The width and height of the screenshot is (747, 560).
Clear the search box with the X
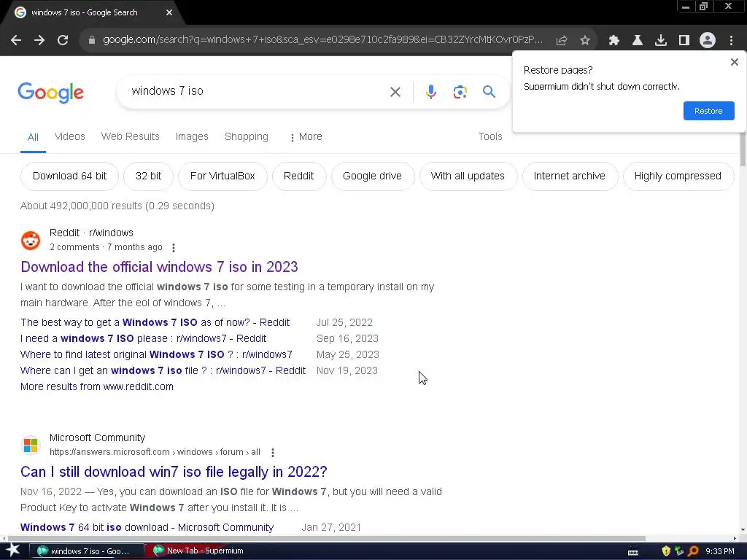point(395,92)
